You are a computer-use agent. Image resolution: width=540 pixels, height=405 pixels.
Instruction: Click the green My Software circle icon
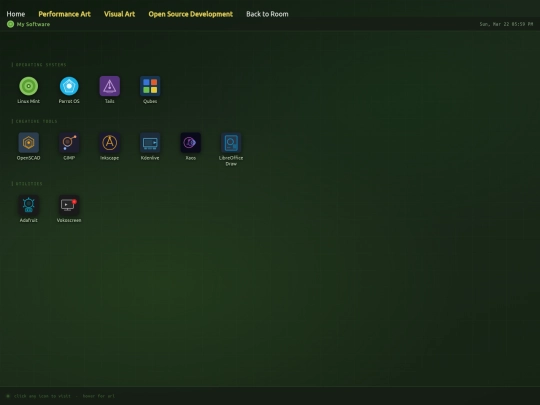pos(10,24)
